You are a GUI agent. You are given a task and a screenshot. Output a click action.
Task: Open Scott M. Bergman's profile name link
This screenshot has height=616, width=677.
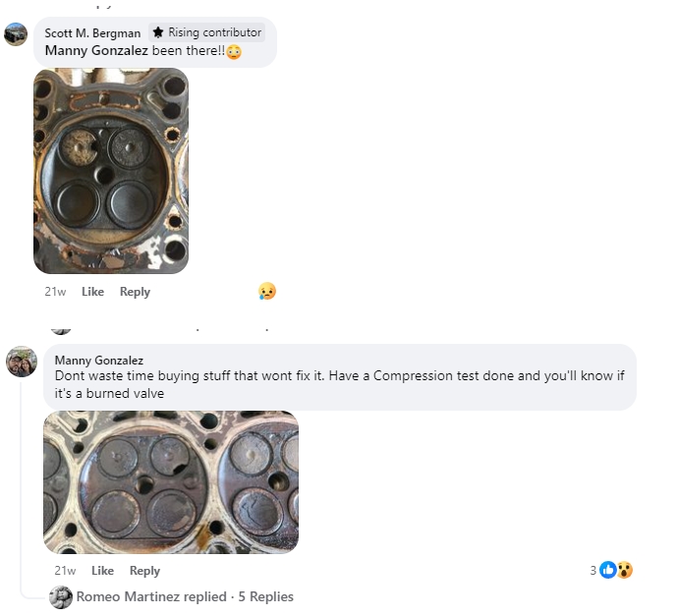coord(92,33)
